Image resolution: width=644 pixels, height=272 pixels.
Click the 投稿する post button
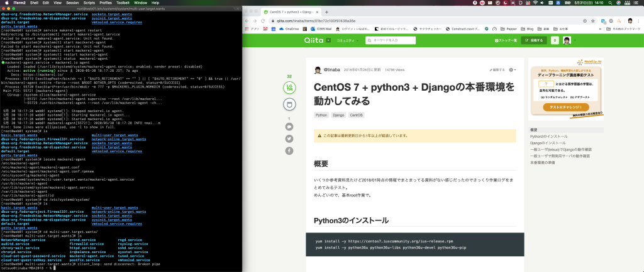[x=534, y=40]
